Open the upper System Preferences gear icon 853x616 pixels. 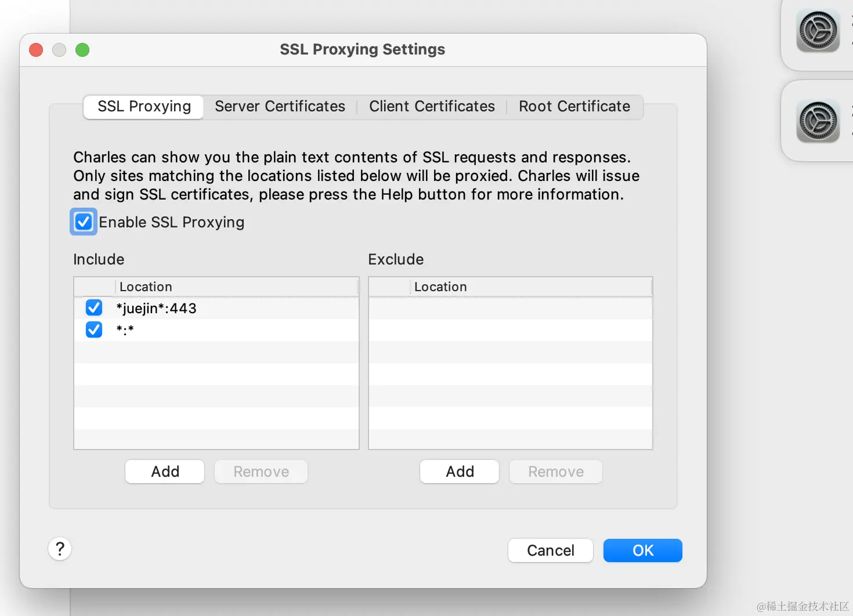point(818,31)
